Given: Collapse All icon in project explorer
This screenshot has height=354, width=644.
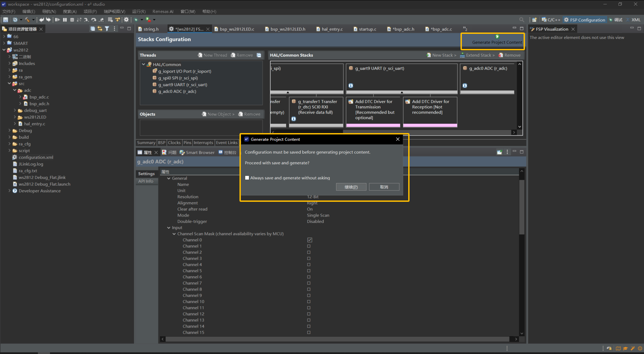Looking at the screenshot, I should click(x=93, y=29).
